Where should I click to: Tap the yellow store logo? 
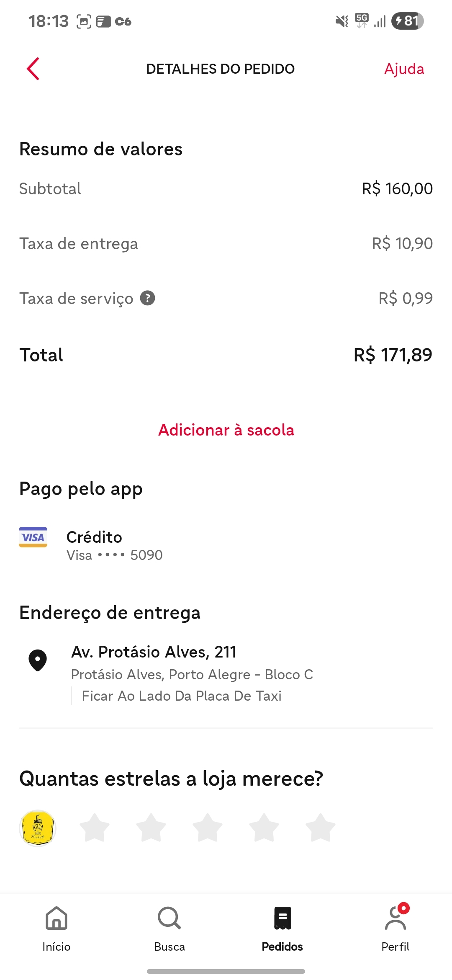(x=38, y=828)
